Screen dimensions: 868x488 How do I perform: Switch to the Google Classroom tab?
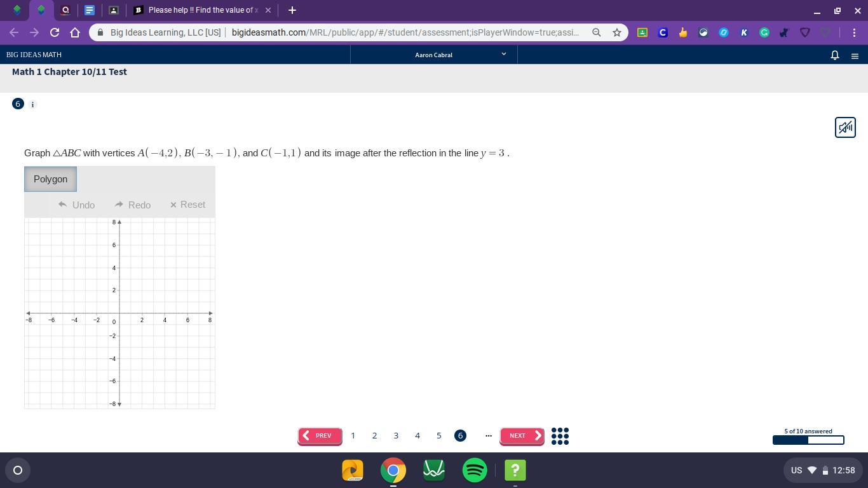[x=114, y=10]
